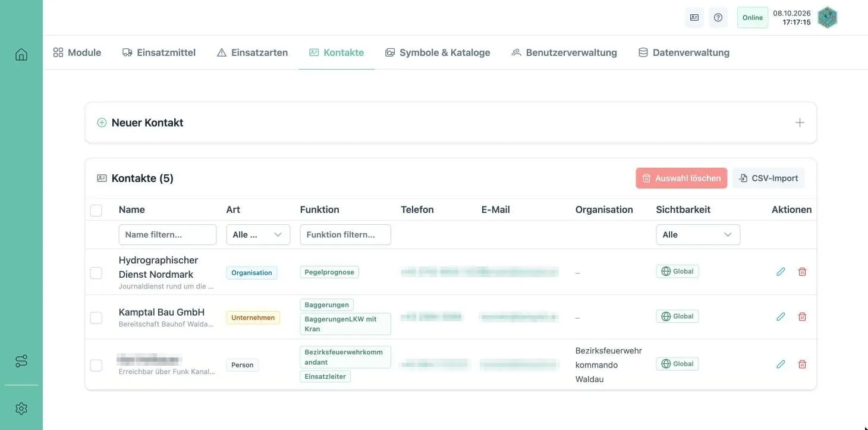The height and width of the screenshot is (430, 868).
Task: Open the Sichtbarkeit filter dropdown
Action: point(698,234)
